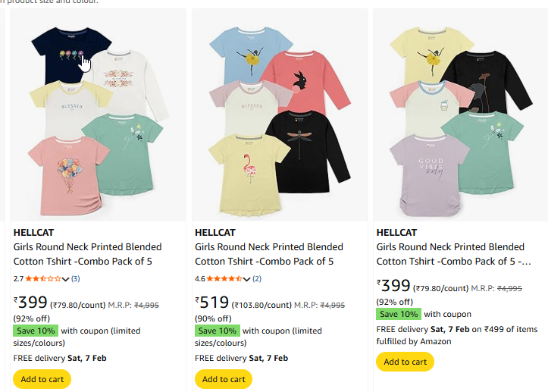Open the 2.7-rated product title link
The width and height of the screenshot is (548, 392).
pyautogui.click(x=87, y=254)
